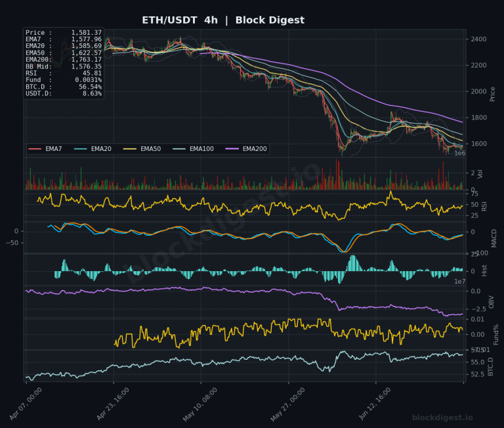Select the BB Mid value 1,576.35
The image size is (504, 428).
pos(87,66)
